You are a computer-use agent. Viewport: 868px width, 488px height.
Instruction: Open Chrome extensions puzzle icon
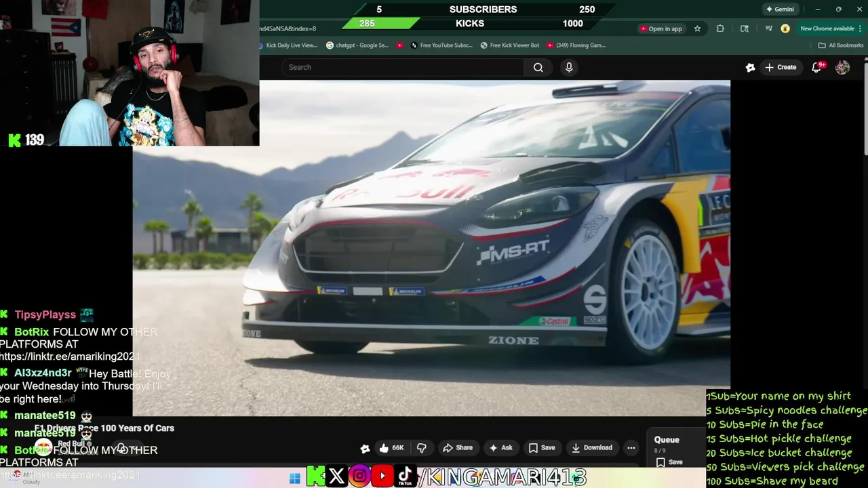(x=720, y=28)
